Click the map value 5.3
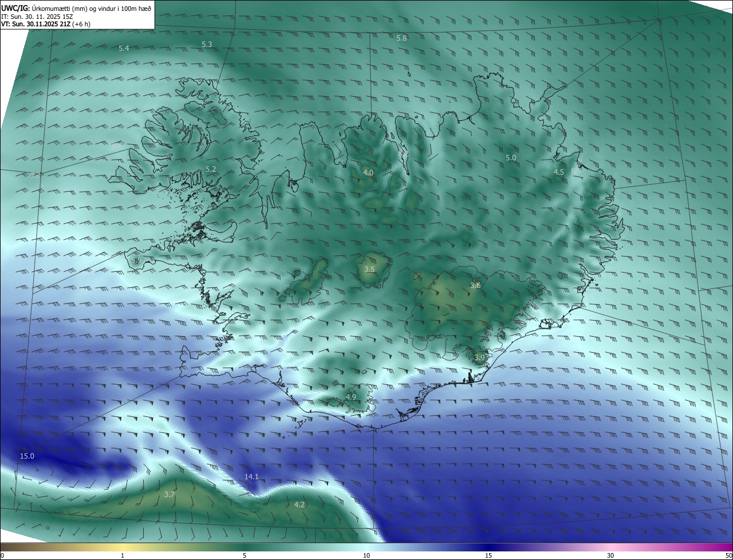This screenshot has height=560, width=733. tap(207, 44)
